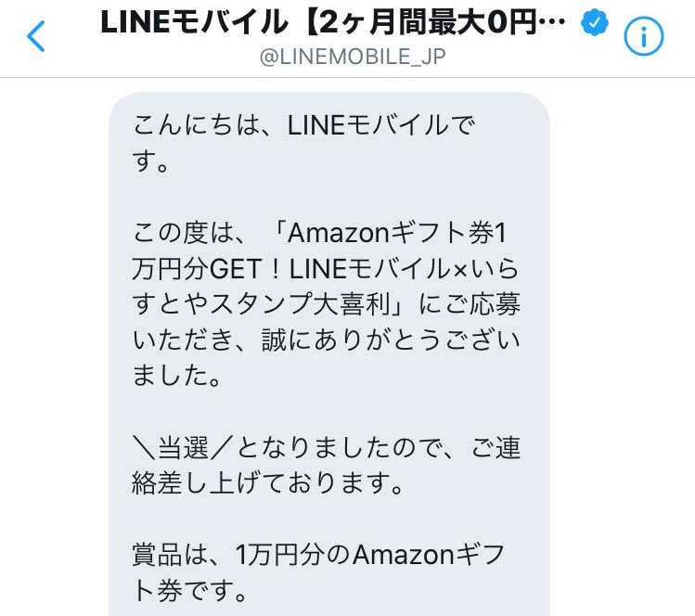The image size is (695, 616).
Task: Tap the greeting line こんにちは、LINEモバイルで
Action: [304, 125]
